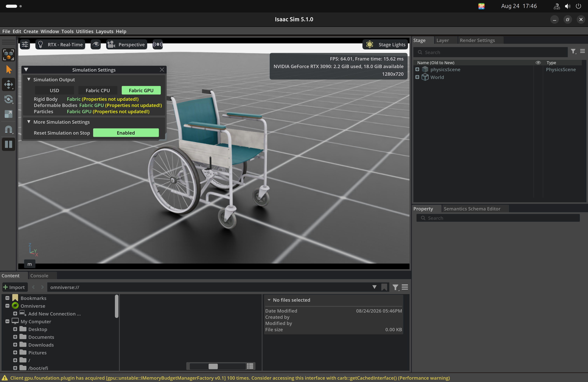588x382 pixels.
Task: Expand the World tree item
Action: [417, 77]
